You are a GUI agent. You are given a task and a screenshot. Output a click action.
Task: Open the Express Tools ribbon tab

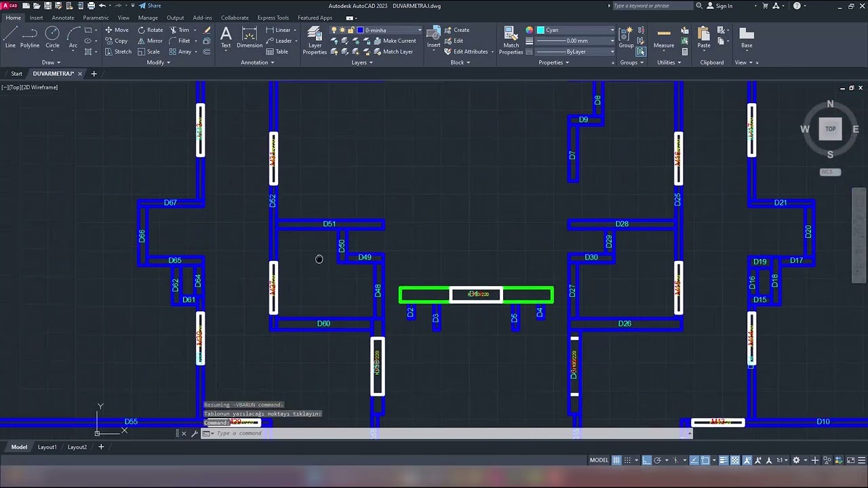[x=273, y=18]
